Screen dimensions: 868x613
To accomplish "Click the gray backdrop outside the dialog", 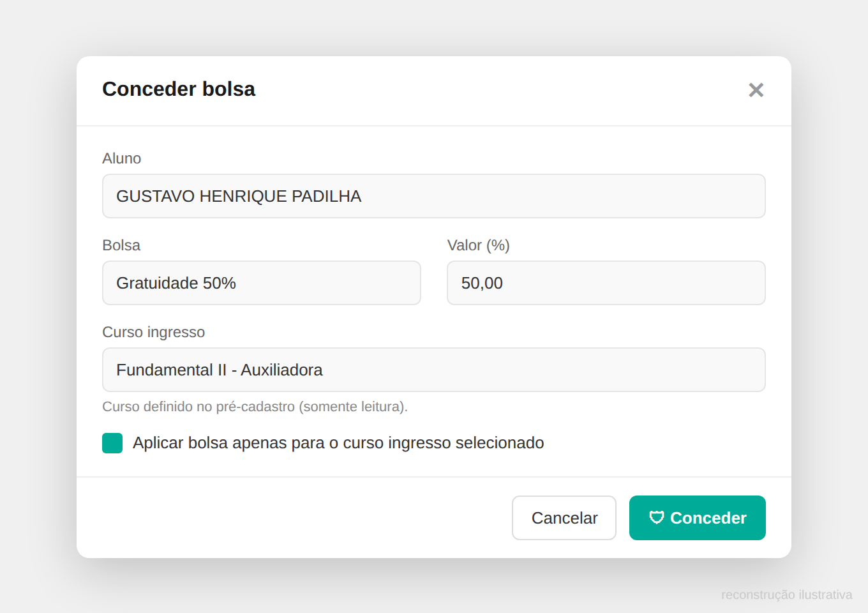I will point(38,306).
